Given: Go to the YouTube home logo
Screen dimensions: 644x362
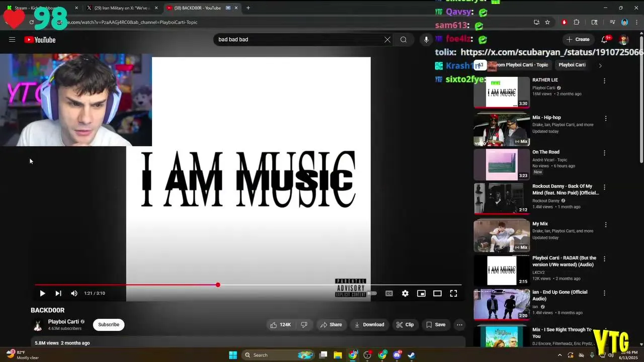Looking at the screenshot, I should click(40, 40).
